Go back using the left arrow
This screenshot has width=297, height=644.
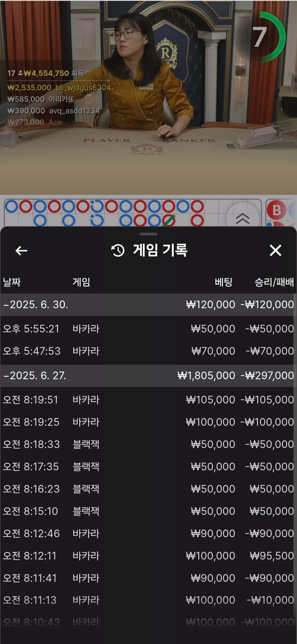tap(21, 250)
